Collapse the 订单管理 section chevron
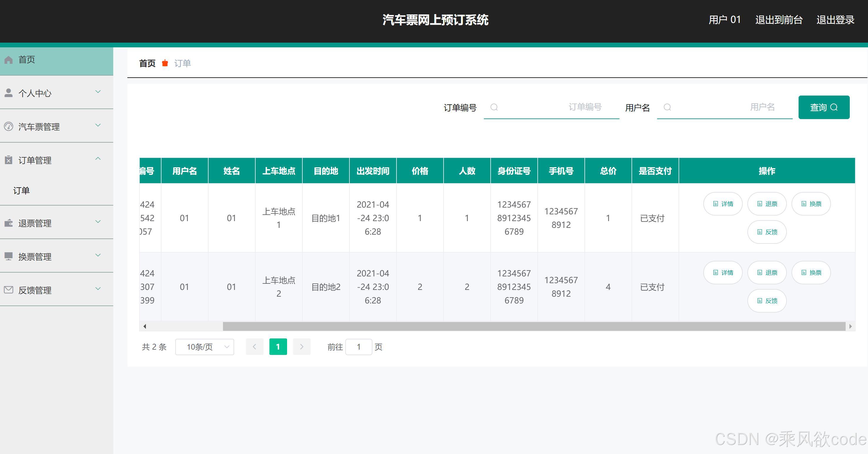Screen dimensions: 868x454 (98, 158)
